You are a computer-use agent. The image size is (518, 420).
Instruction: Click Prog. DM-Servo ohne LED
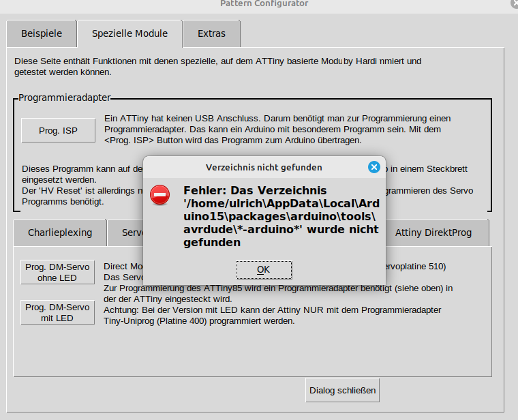tap(58, 272)
